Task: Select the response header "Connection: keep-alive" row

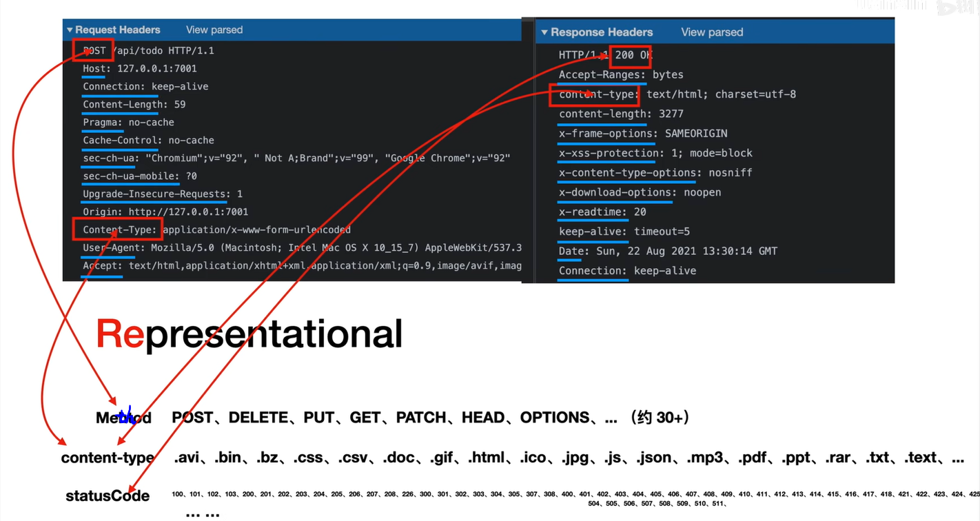Action: coord(628,271)
